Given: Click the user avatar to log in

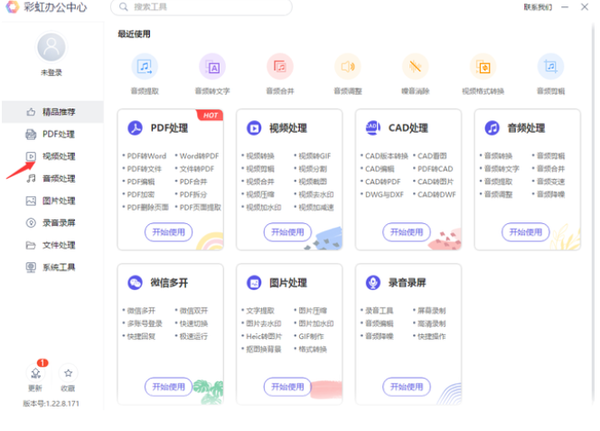Looking at the screenshot, I should click(51, 48).
